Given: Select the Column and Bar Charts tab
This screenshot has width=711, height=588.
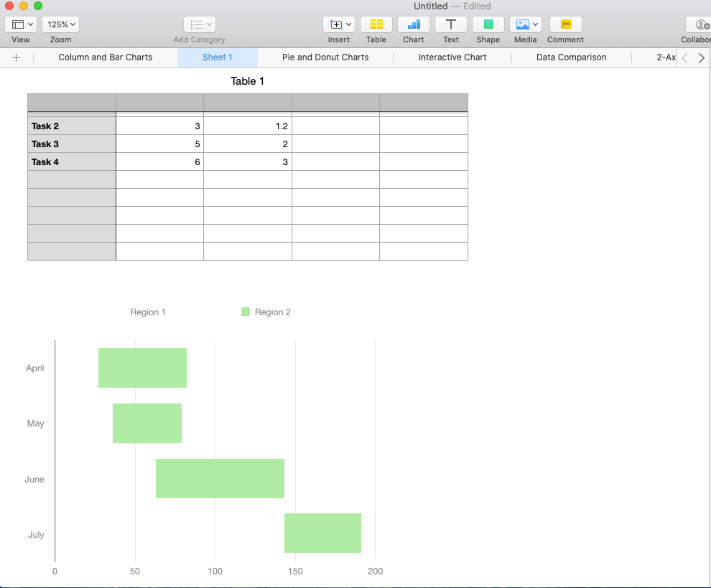Looking at the screenshot, I should 105,57.
